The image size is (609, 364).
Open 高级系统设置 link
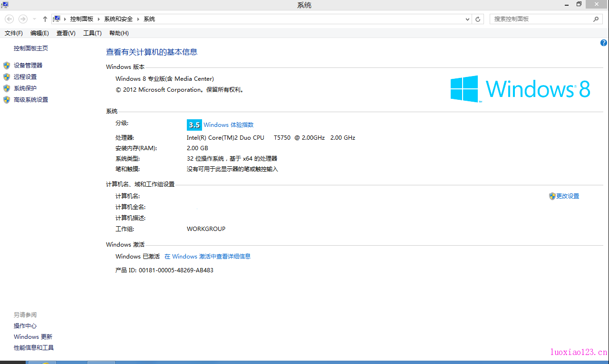point(31,100)
